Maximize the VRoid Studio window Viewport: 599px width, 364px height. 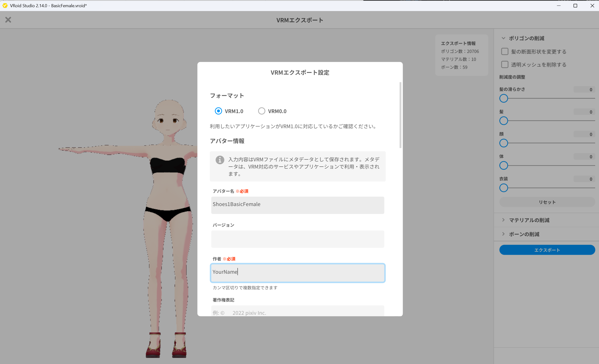pos(575,6)
